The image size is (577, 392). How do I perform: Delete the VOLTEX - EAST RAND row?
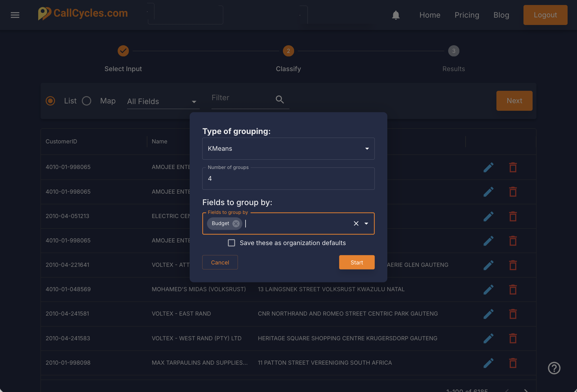click(513, 314)
